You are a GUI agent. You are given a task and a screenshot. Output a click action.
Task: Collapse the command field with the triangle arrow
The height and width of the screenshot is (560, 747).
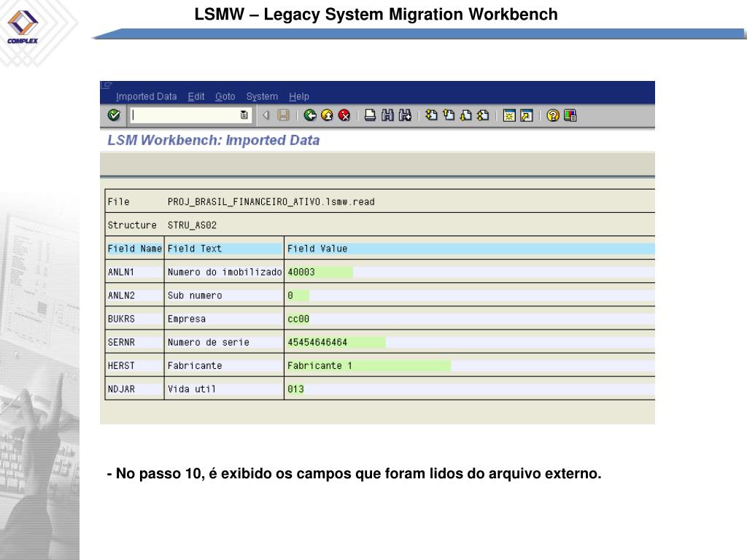click(266, 115)
